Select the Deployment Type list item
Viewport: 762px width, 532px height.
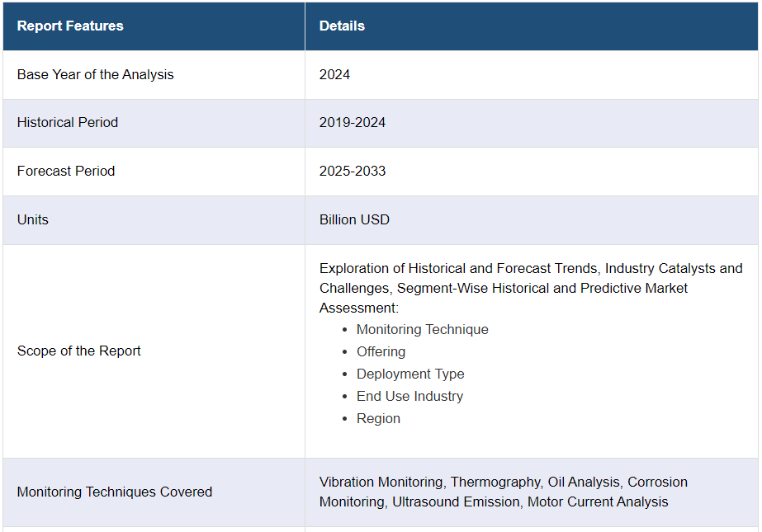410,374
